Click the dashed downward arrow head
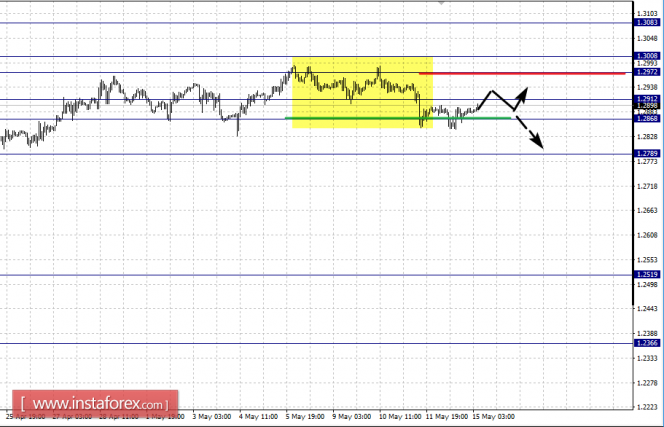The width and height of the screenshot is (664, 427). coord(538,141)
